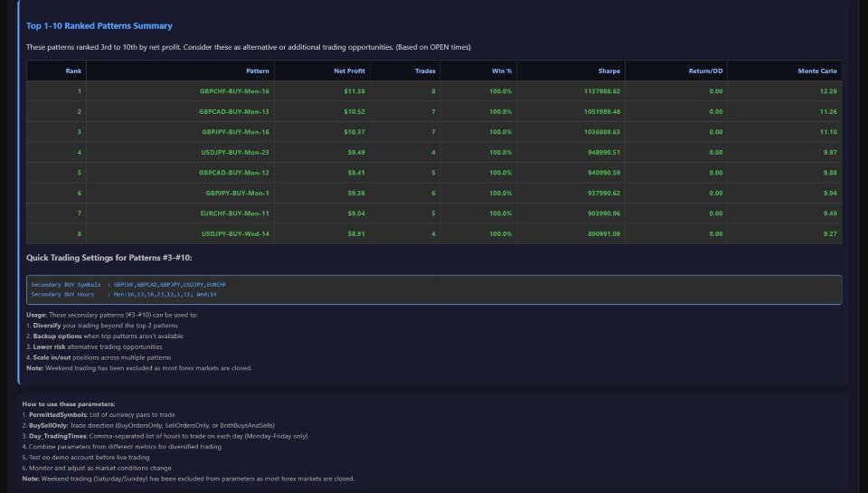Click the 'Scale in/out positions' usage line
Image resolution: width=868 pixels, height=493 pixels.
tap(99, 358)
